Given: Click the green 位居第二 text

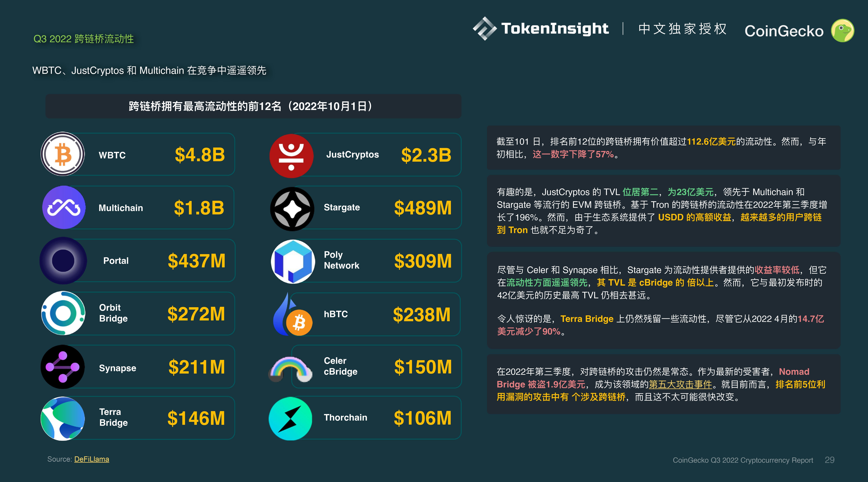Looking at the screenshot, I should pyautogui.click(x=641, y=192).
